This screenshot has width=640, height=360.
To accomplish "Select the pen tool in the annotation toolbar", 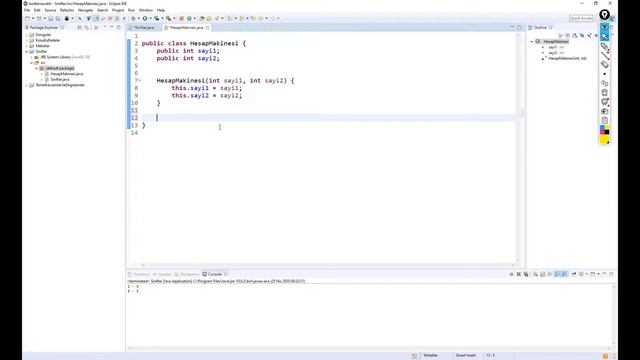I will coord(604,47).
